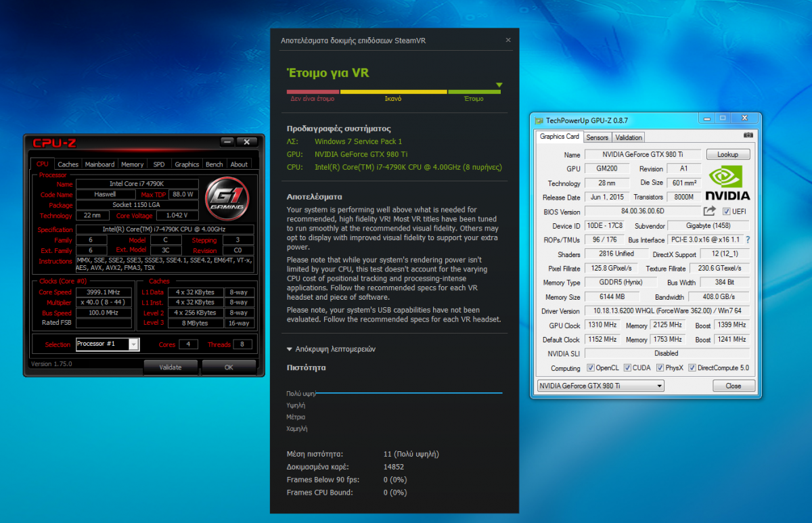Switch to CPU-Z Mainboard tab
Screen dimensions: 812x523
(x=99, y=164)
